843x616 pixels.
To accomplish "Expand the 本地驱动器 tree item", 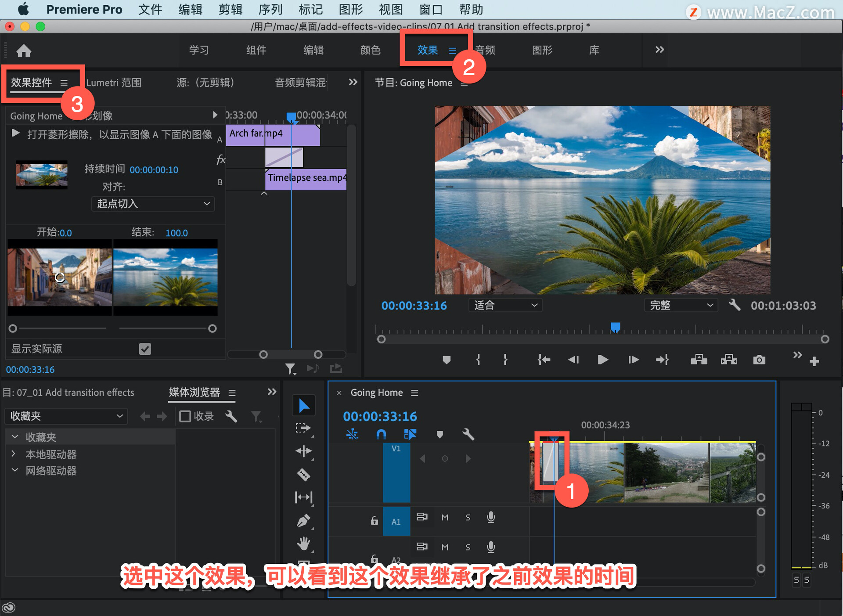I will (14, 454).
